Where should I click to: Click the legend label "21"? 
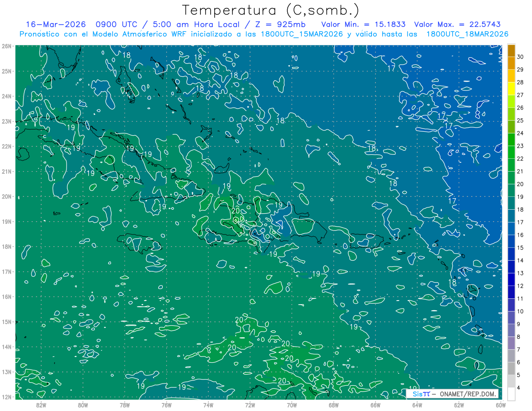click(520, 171)
